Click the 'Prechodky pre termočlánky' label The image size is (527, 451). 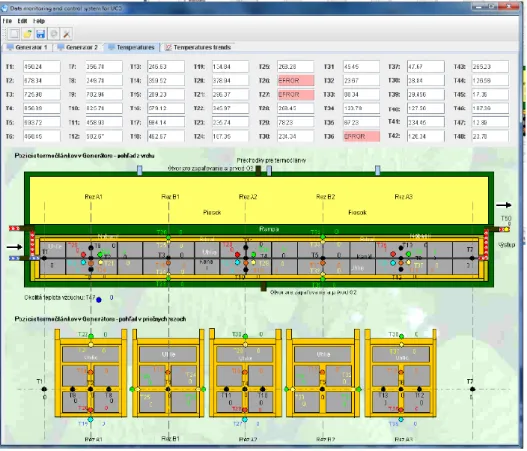click(271, 160)
